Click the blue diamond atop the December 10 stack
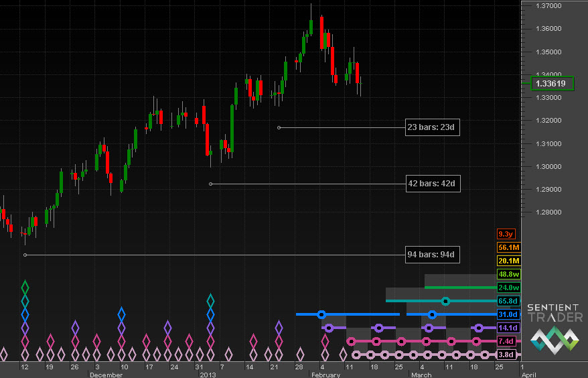Image resolution: width=588 pixels, height=378 pixels. point(121,314)
